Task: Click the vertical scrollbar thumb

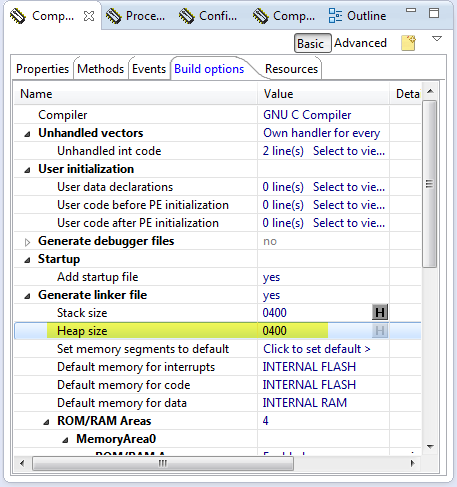Action: 429,184
